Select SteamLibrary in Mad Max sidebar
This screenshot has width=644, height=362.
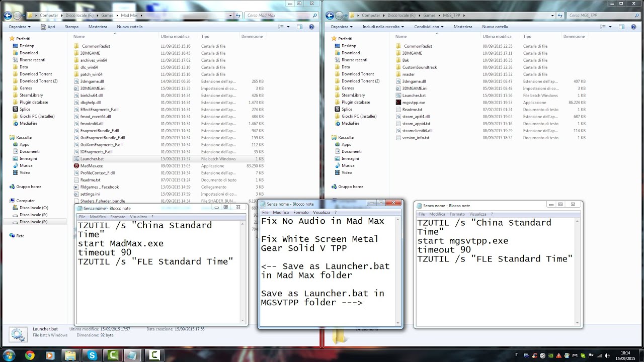pyautogui.click(x=31, y=95)
